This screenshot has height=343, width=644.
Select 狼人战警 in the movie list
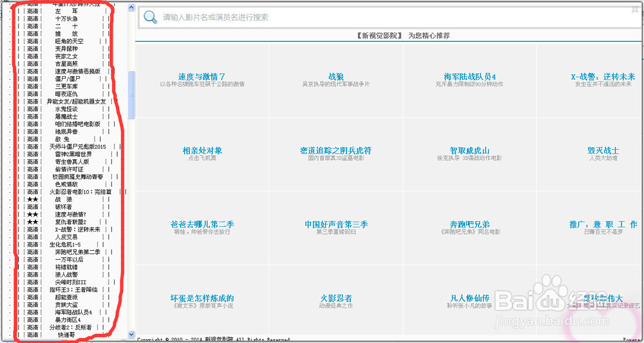66,274
